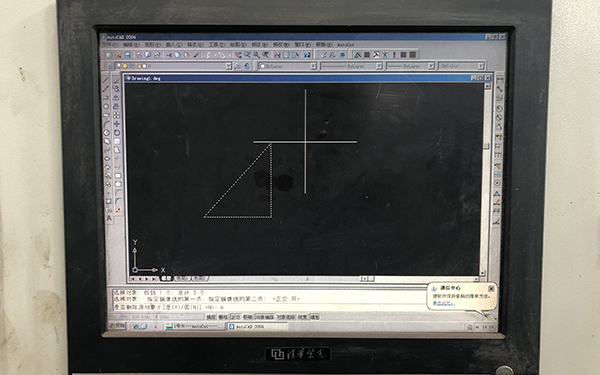Toggle the 模型 model/paper status button
The height and width of the screenshot is (375, 600).
(315, 317)
